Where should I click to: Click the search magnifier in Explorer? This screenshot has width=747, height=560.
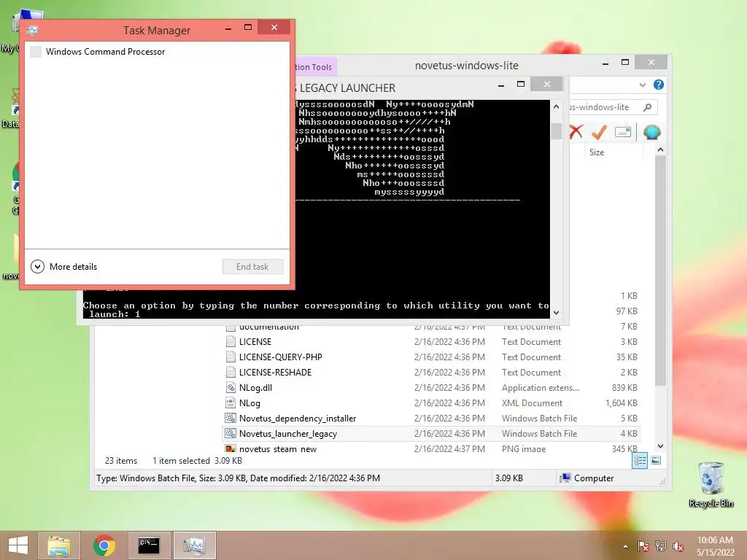click(x=648, y=107)
